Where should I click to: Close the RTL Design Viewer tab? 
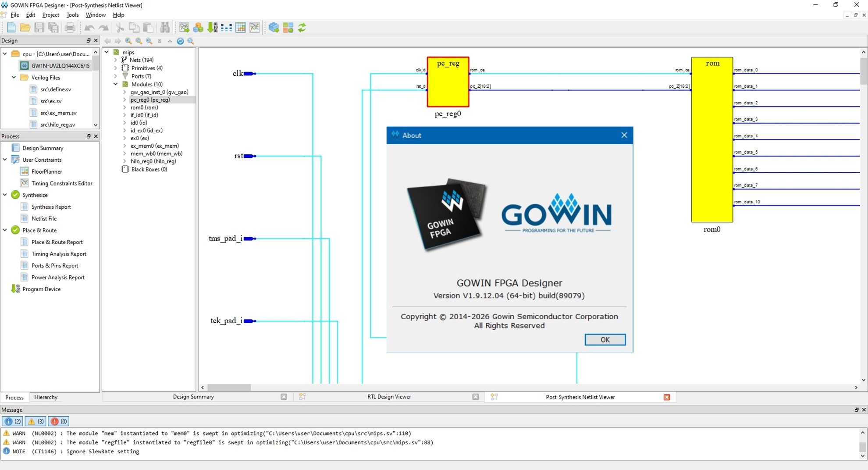[476, 397]
